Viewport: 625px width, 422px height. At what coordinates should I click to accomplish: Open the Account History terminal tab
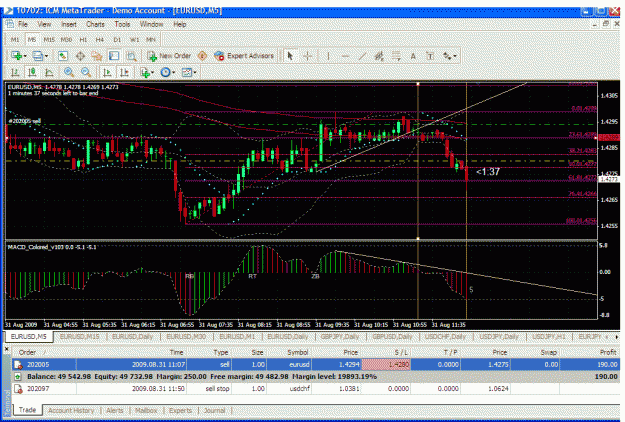click(x=71, y=410)
